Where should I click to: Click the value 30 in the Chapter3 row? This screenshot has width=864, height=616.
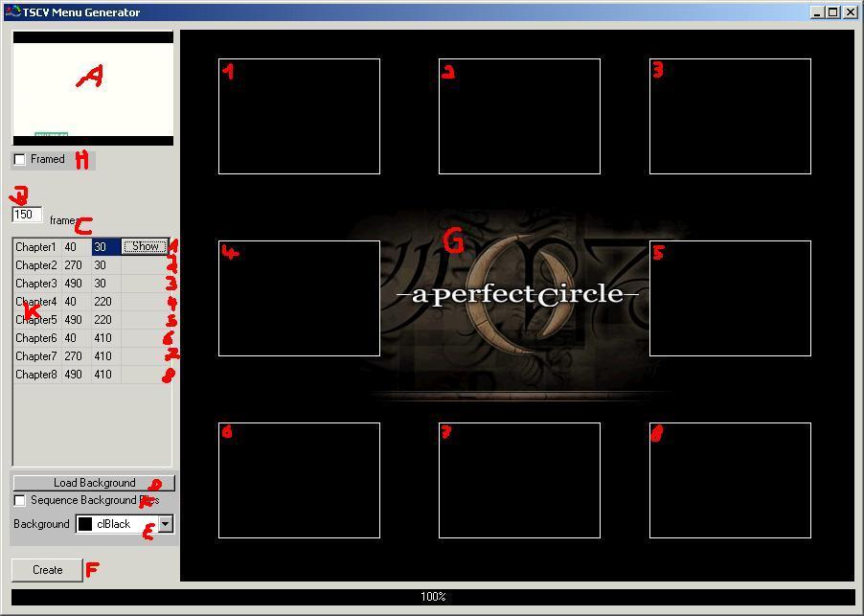pos(106,284)
